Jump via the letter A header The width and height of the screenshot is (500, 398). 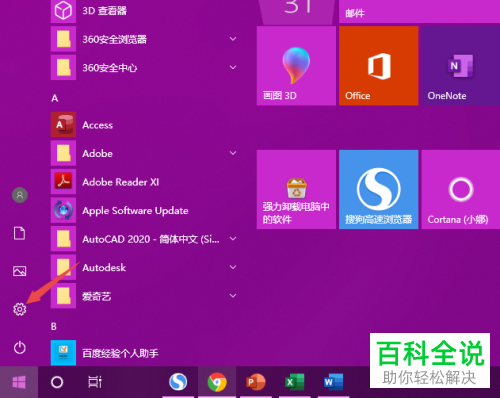click(x=55, y=98)
